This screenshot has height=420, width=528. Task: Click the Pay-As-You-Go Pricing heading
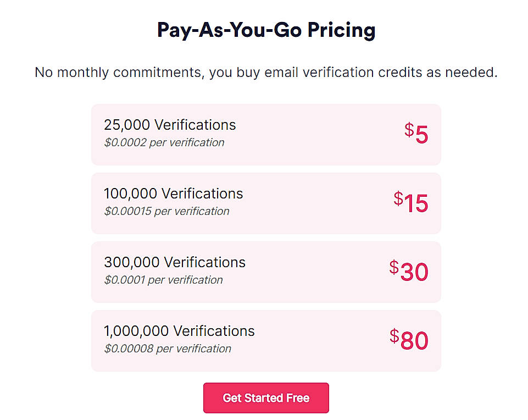[265, 30]
